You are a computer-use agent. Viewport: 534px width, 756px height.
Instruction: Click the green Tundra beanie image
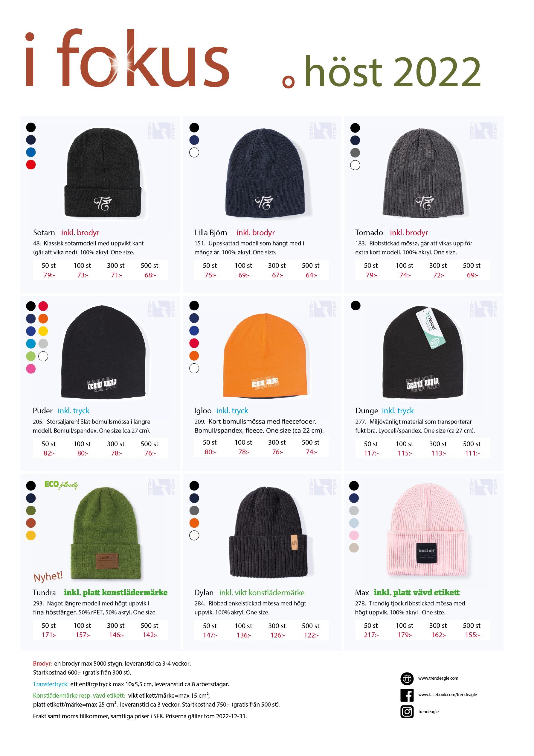106,533
